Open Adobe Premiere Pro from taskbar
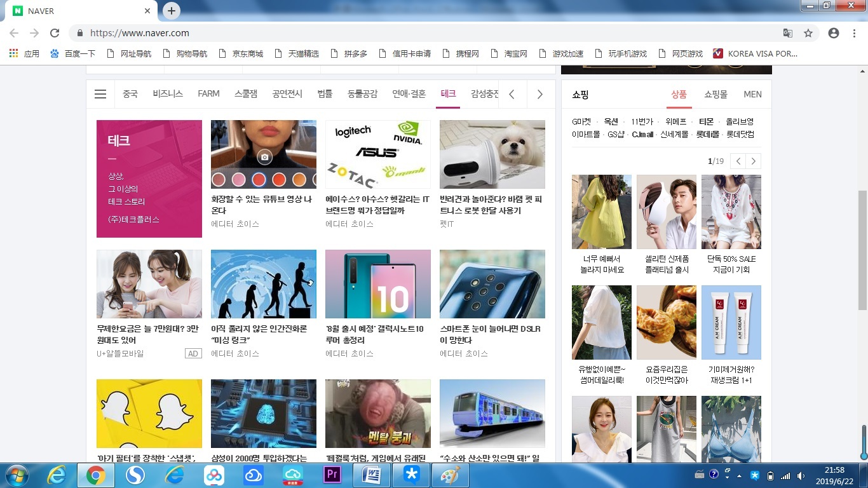The height and width of the screenshot is (488, 868). [x=332, y=475]
